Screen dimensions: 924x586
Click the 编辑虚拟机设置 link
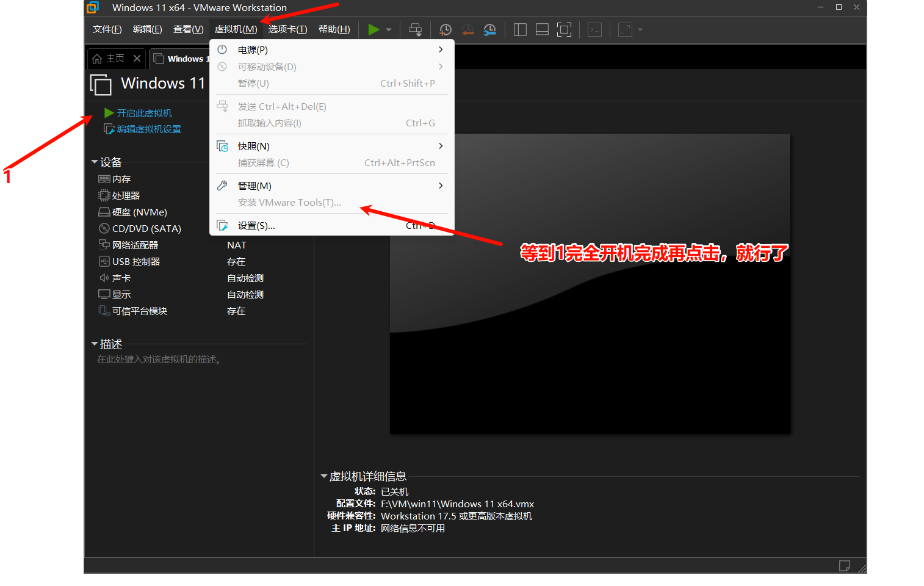[149, 129]
